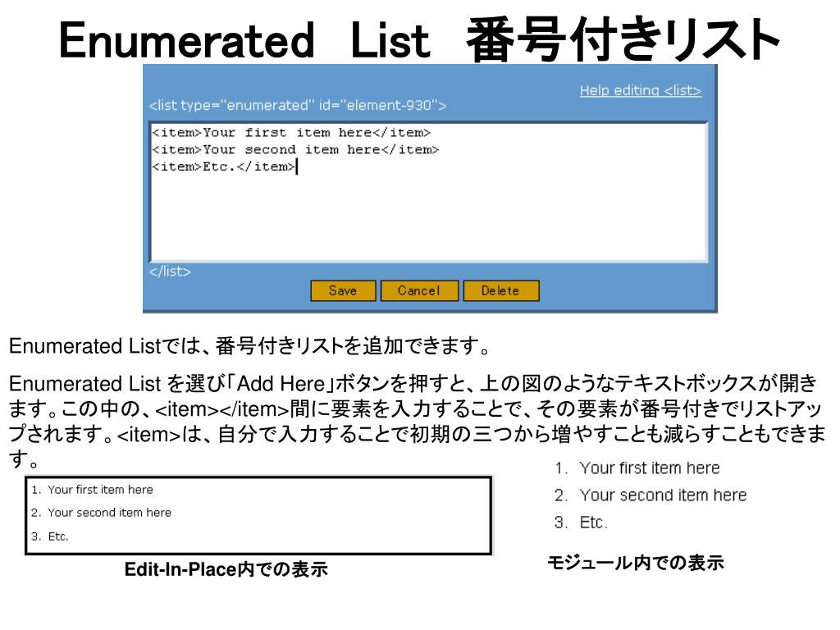Image resolution: width=840 pixels, height=630 pixels.
Task: Click the closing </list> tag text
Action: tap(170, 271)
